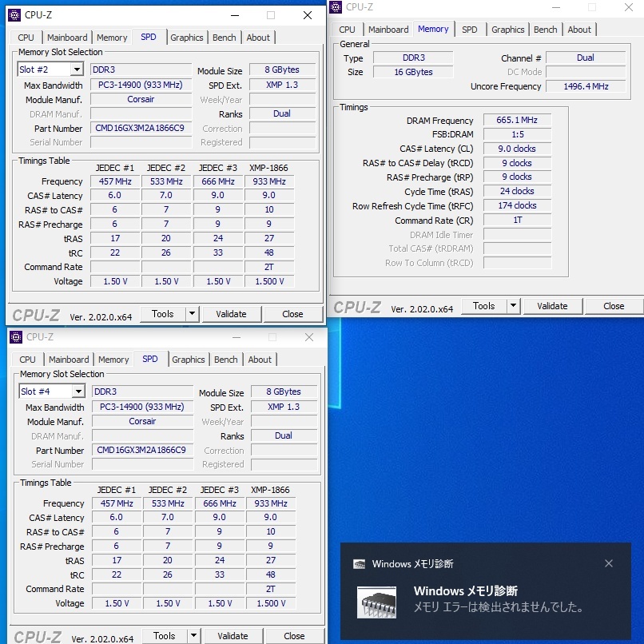
Task: Expand Tools dropdown arrow in Slot #2 window
Action: coord(192,314)
